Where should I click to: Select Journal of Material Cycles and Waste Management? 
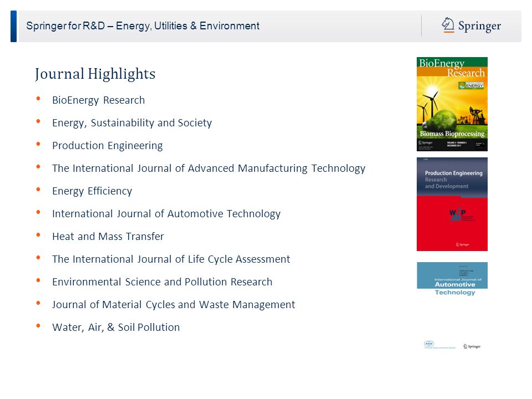[173, 305]
